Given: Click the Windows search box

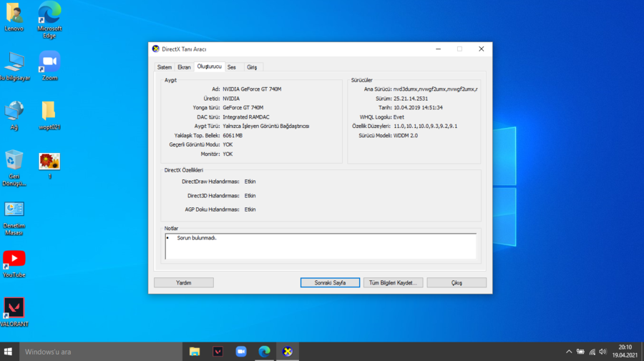Looking at the screenshot, I should click(100, 352).
